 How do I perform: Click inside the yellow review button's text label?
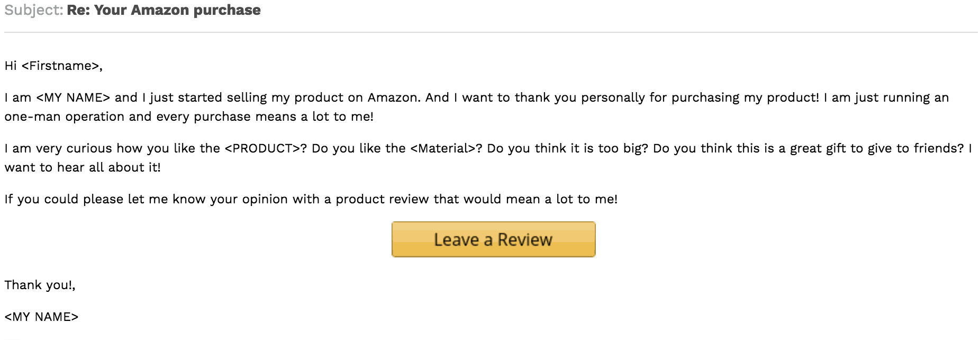493,239
